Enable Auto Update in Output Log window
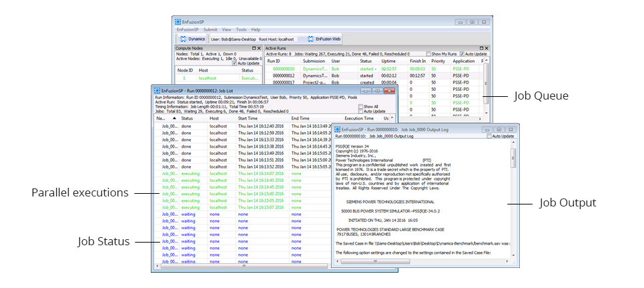Screen dimensions: 644x288 pyautogui.click(x=489, y=136)
